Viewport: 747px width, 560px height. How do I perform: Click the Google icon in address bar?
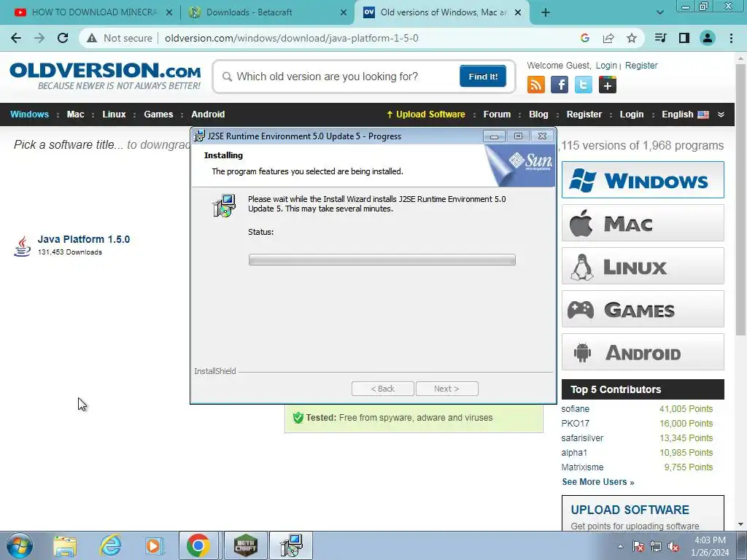coord(585,38)
